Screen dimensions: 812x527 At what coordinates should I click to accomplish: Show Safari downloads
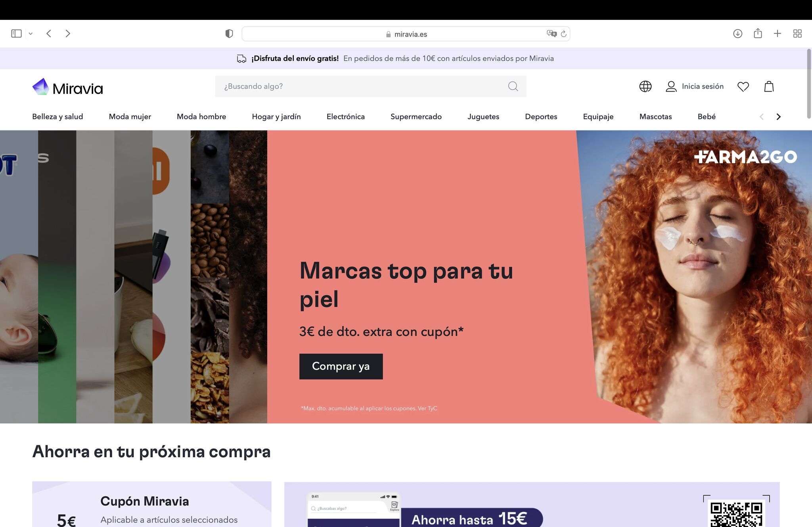737,34
